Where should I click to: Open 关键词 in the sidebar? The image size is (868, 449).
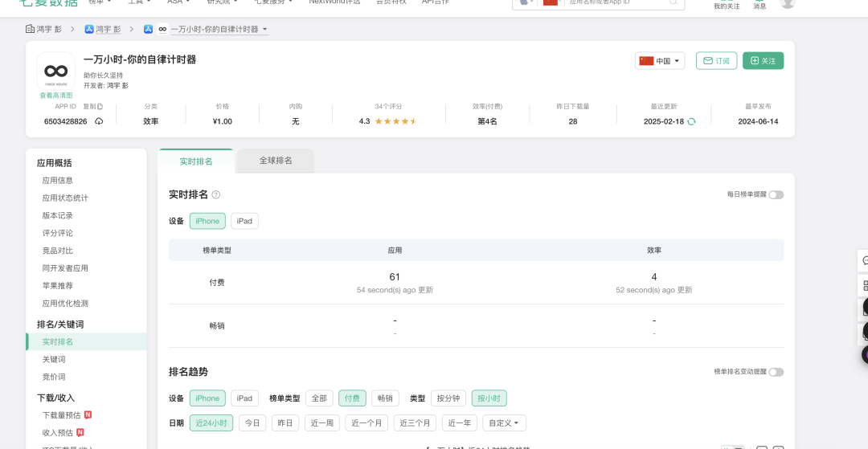[54, 359]
